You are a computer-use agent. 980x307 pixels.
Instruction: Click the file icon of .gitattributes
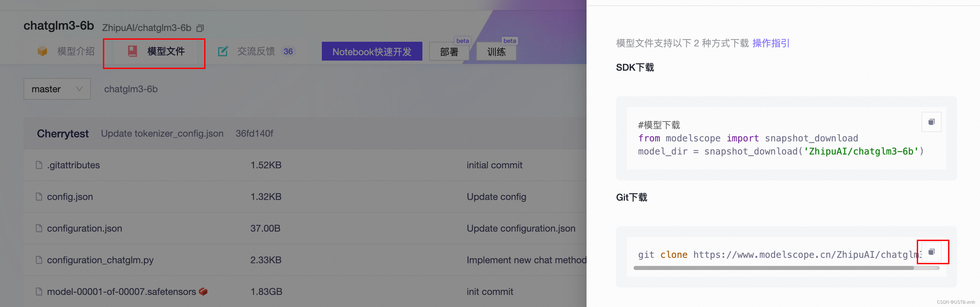[39, 165]
